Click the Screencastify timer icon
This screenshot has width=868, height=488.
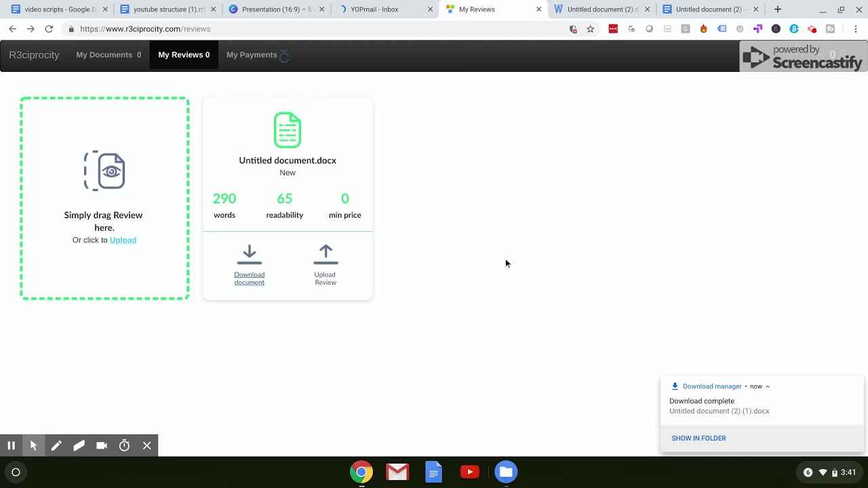[124, 445]
